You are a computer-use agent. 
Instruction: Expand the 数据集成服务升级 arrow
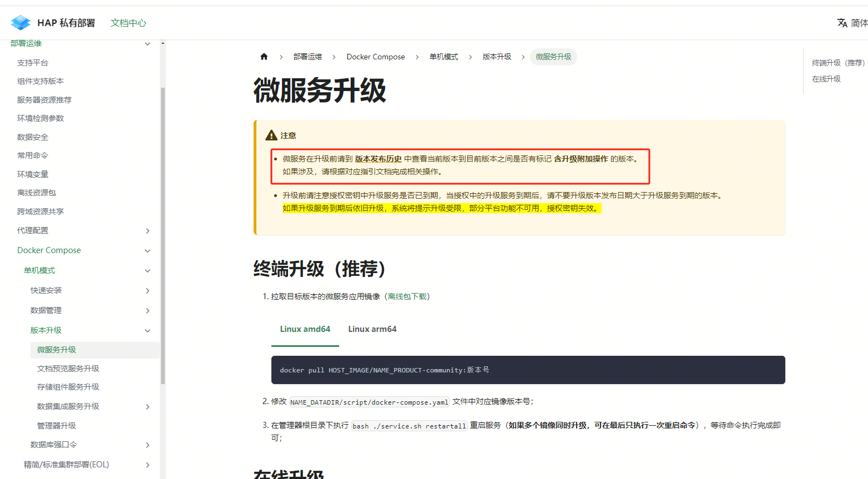click(148, 407)
